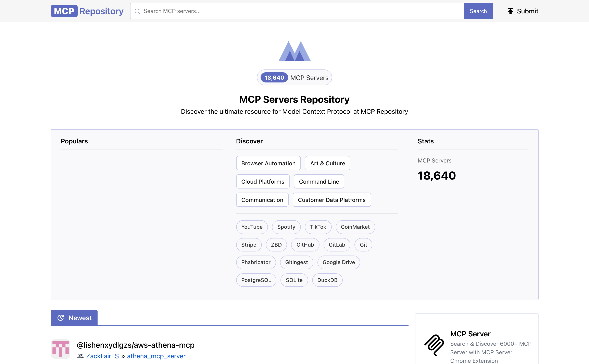Viewport: 589px width, 364px height.
Task: Open the athena_mcp_server repository link
Action: pos(156,356)
